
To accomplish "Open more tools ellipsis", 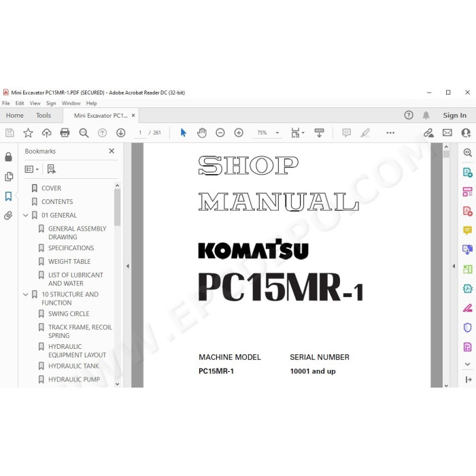I will coord(390,133).
